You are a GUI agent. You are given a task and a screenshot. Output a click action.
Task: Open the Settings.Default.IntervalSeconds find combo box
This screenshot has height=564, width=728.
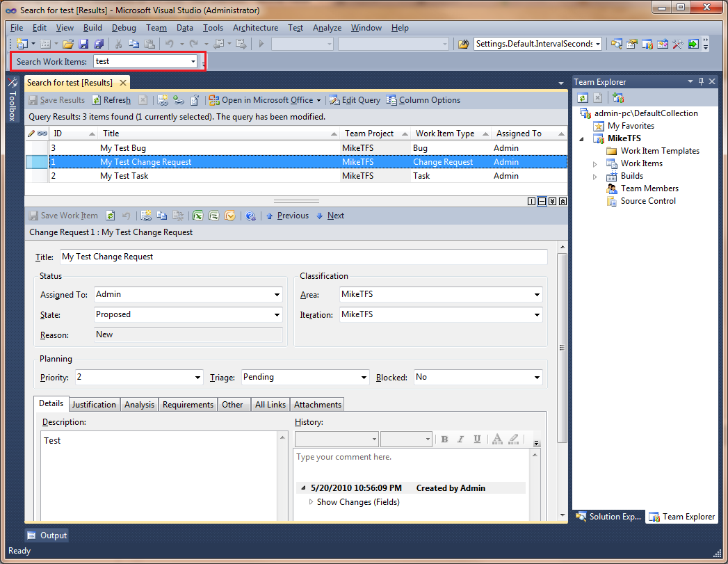click(598, 44)
